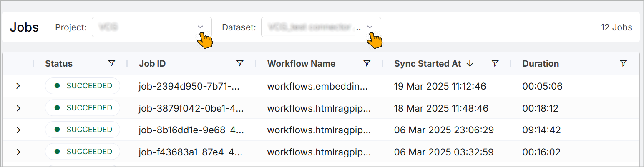This screenshot has height=167, width=644.
Task: Click date 19 Mar 2025 11:12:46
Action: [440, 86]
